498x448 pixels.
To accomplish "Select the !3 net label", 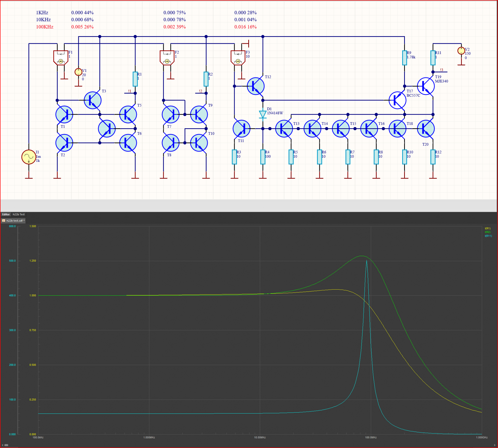I will pyautogui.click(x=442, y=70).
